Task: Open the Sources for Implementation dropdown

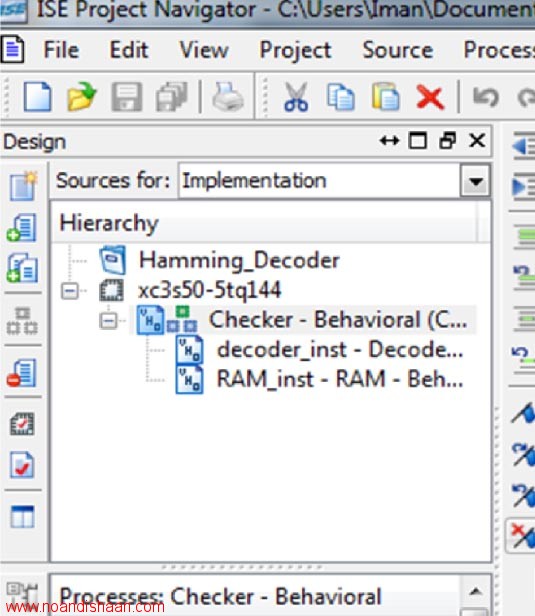Action: (476, 182)
